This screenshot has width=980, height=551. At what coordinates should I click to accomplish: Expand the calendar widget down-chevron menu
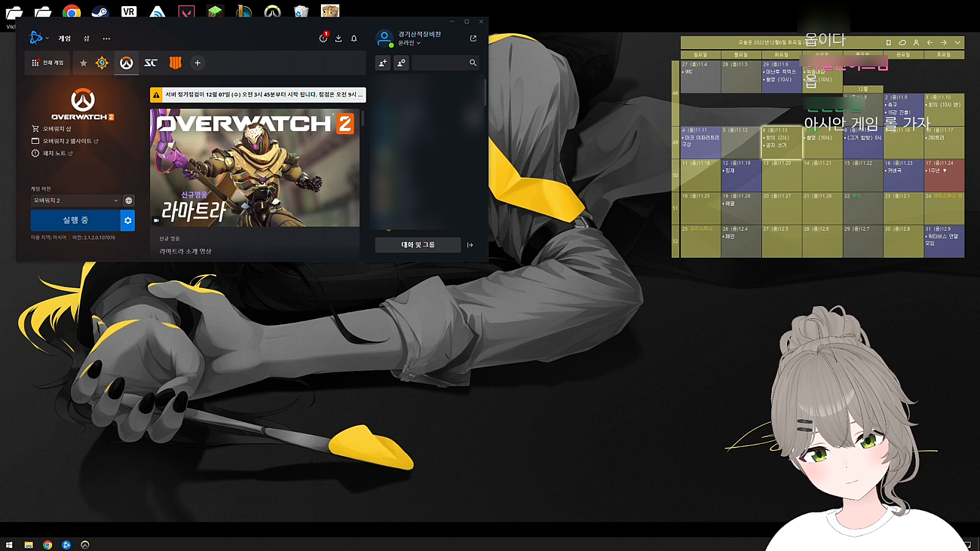tap(957, 43)
